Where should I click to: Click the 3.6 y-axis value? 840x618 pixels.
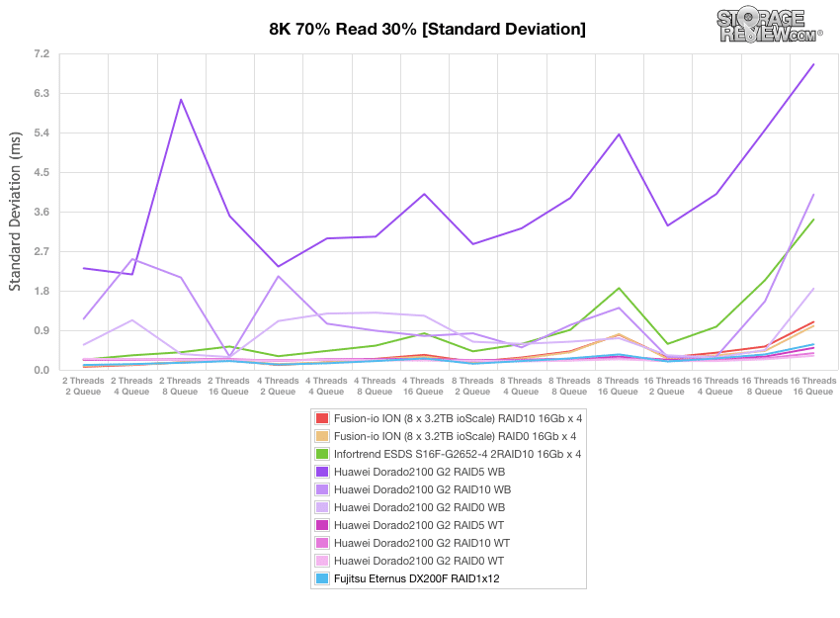[x=42, y=213]
